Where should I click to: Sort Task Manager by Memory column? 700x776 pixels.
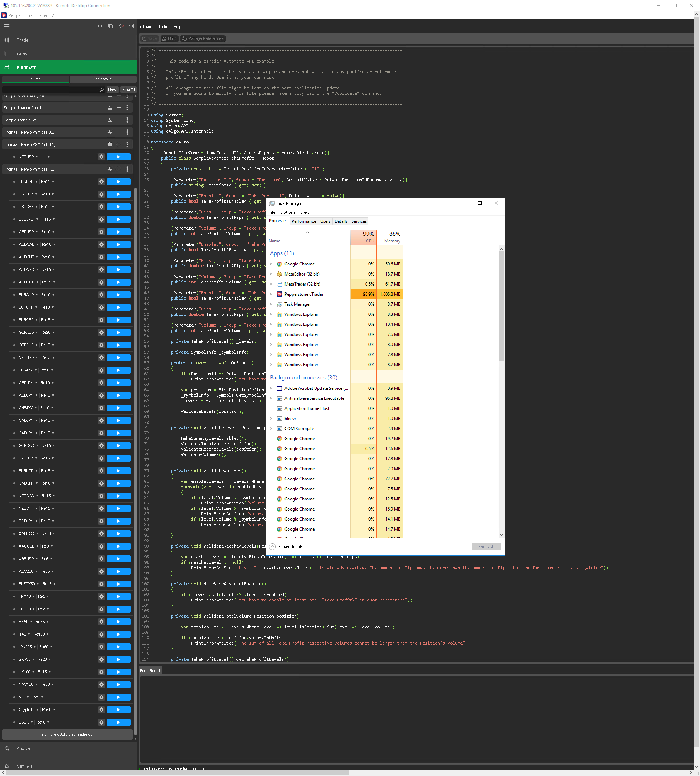[x=390, y=237]
